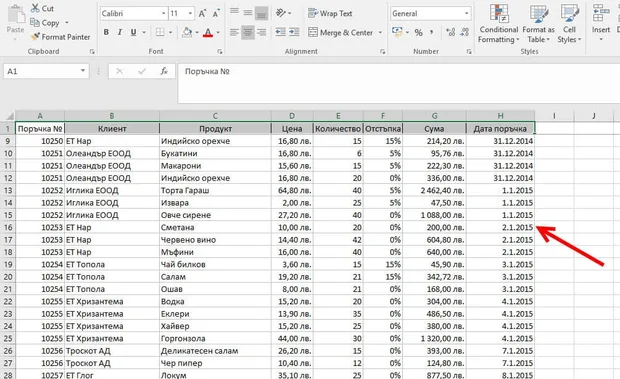
Task: Align text left
Action: click(234, 32)
